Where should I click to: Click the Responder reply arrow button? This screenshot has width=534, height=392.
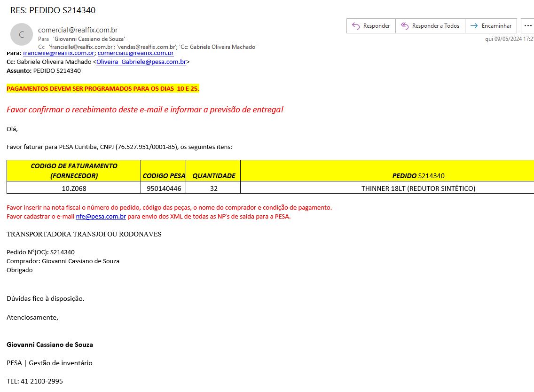tap(371, 26)
